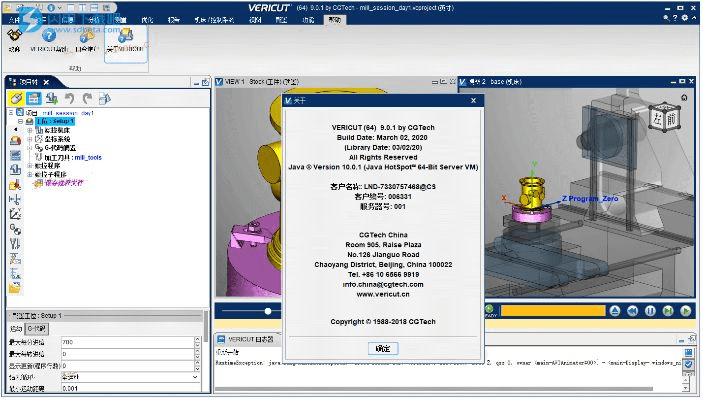Click the yellow folder icon in left sidebar
Image resolution: width=703 pixels, height=400 pixels.
15,288
